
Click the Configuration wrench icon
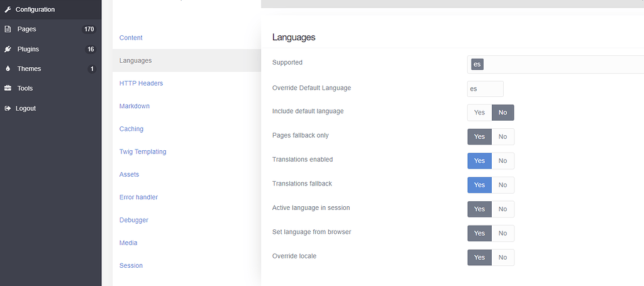tap(8, 9)
